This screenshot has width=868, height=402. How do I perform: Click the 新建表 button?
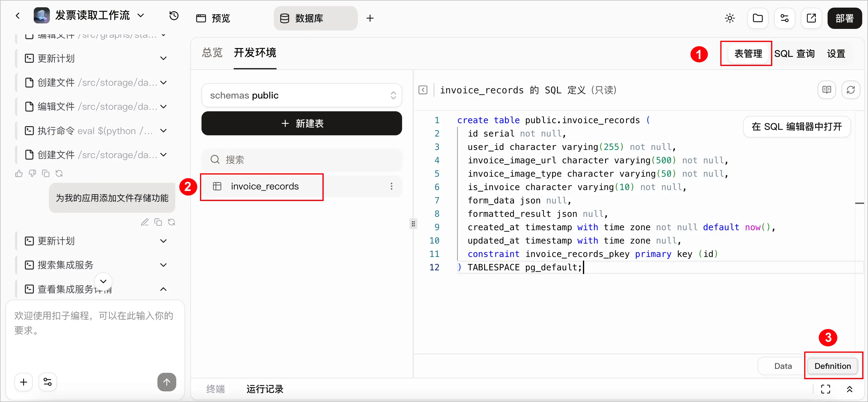[x=301, y=123]
